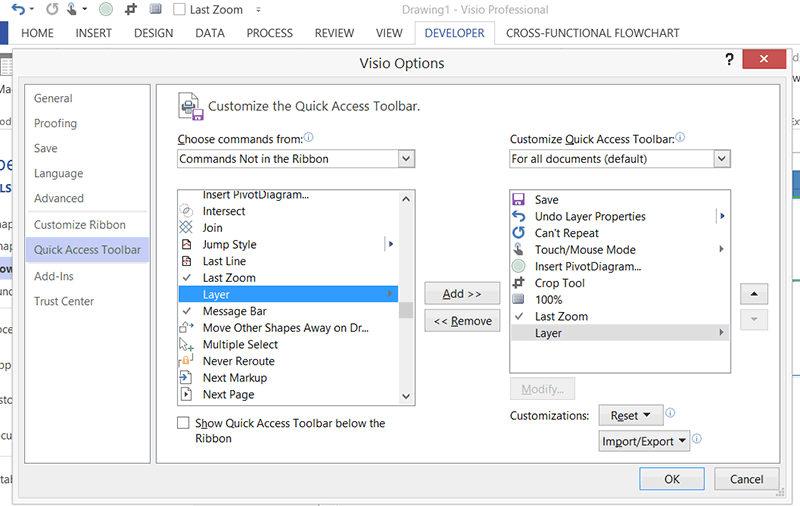Viewport: 800px width, 506px height.
Task: Select Layer item in right toolbar list
Action: click(x=619, y=333)
